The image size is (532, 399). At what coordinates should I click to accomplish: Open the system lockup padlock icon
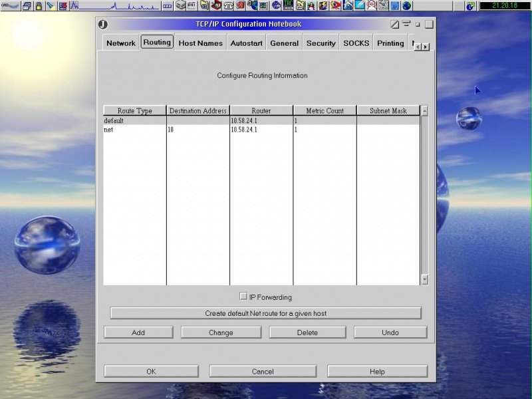click(x=38, y=6)
